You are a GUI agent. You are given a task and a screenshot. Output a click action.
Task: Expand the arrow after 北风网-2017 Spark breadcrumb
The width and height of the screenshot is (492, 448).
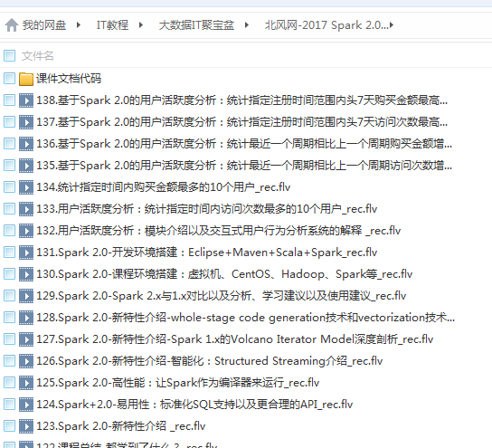tap(392, 25)
